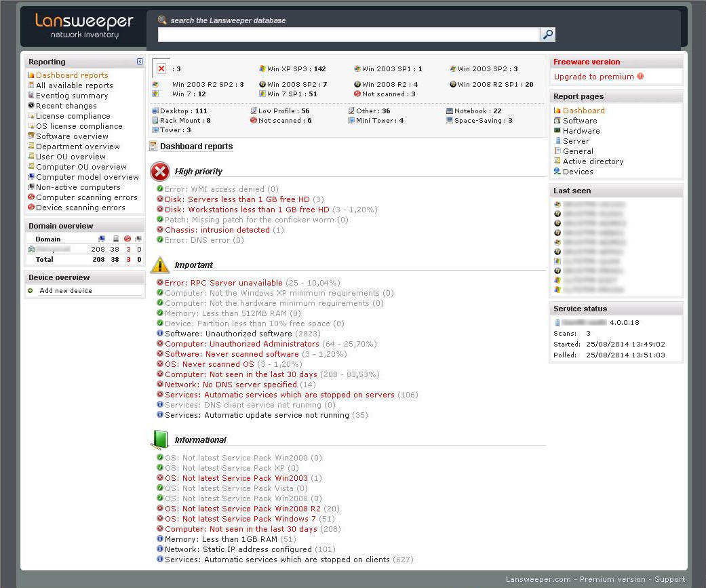Open All available reports
This screenshot has height=588, width=706.
(75, 85)
